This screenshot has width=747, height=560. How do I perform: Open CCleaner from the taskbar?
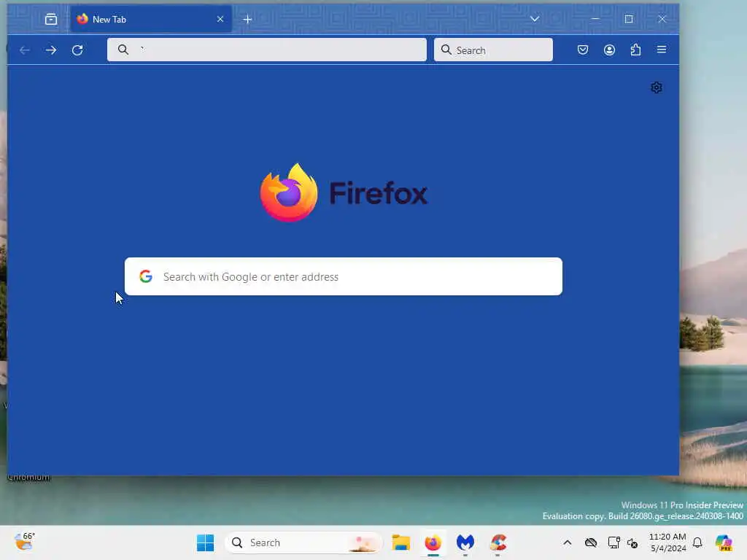(x=498, y=542)
